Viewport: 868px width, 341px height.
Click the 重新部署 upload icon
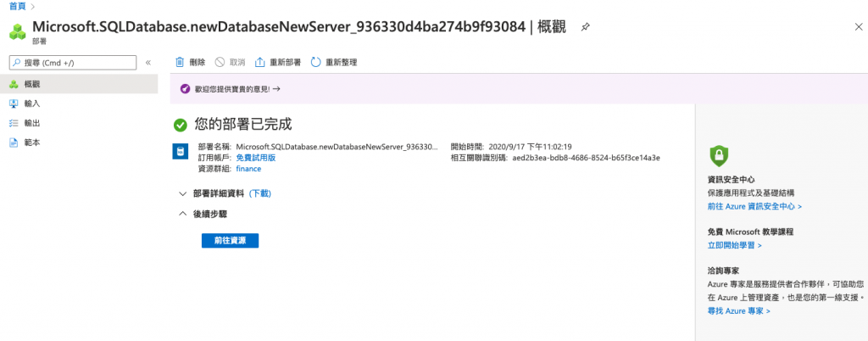[x=260, y=62]
